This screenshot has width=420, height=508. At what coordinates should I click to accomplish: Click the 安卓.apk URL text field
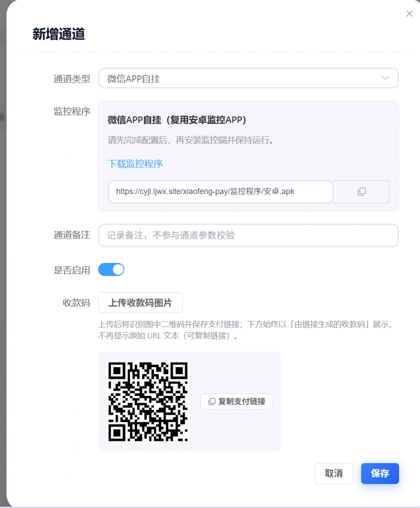pyautogui.click(x=220, y=191)
